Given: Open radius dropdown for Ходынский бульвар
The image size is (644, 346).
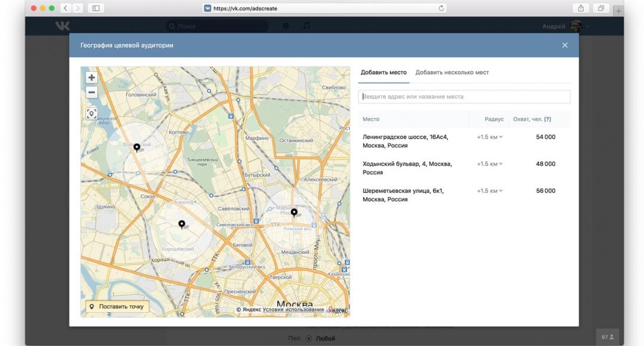Looking at the screenshot, I should pyautogui.click(x=490, y=164).
